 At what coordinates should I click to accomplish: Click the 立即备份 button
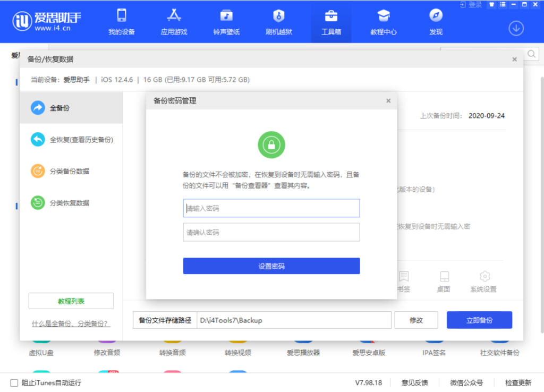pyautogui.click(x=479, y=320)
